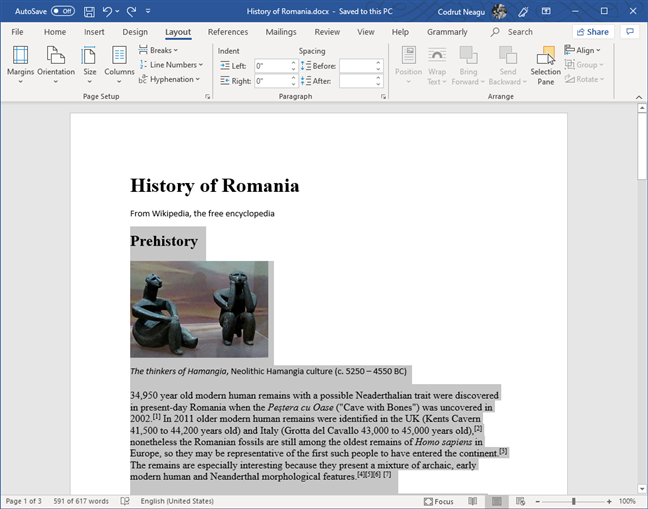
Task: Click the Indent Right input field
Action: 272,81
